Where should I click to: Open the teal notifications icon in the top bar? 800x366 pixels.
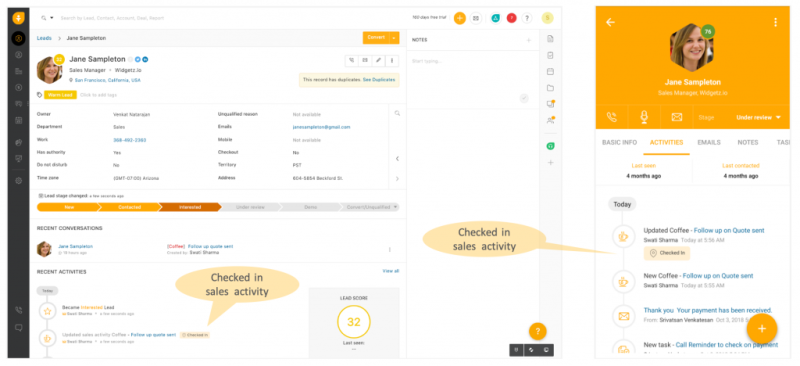(495, 18)
